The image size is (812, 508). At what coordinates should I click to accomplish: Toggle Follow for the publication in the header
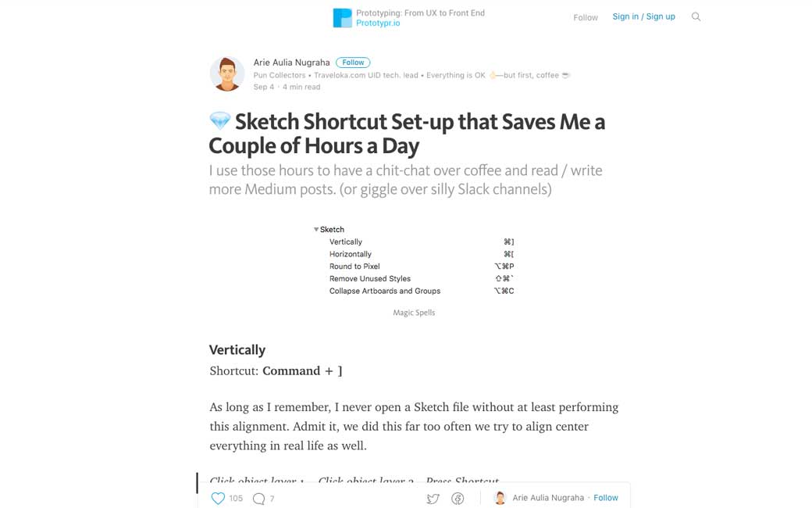[585, 17]
